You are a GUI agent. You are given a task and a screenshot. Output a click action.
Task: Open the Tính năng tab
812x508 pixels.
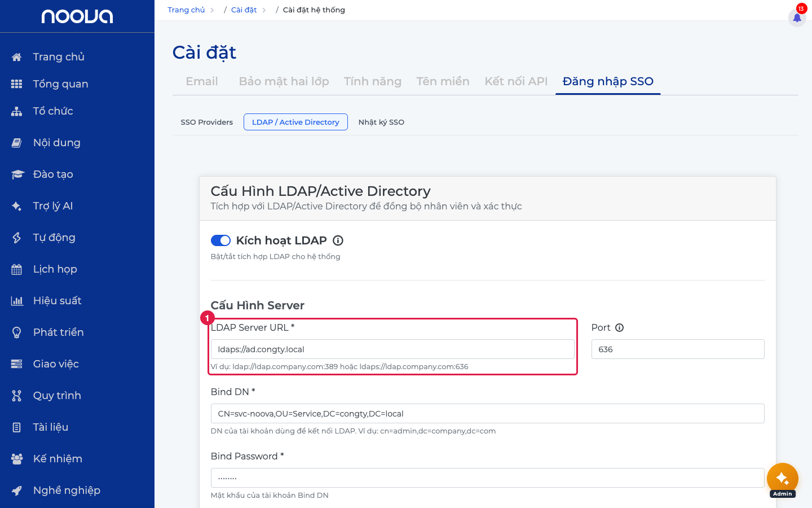(x=373, y=81)
